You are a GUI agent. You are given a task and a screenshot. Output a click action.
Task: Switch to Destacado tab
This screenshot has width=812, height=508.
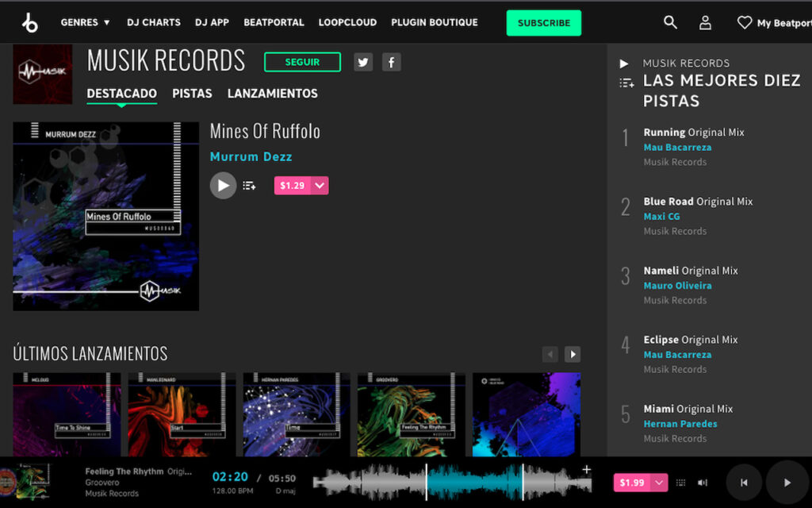tap(121, 94)
